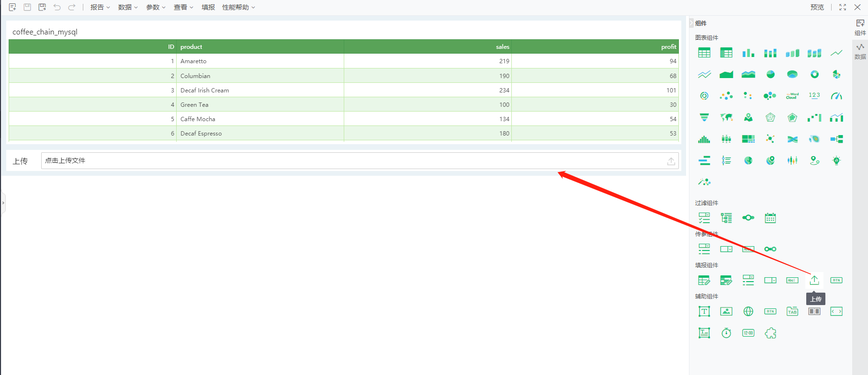Add the gauge chart component
Image resolution: width=868 pixels, height=375 pixels.
(836, 96)
